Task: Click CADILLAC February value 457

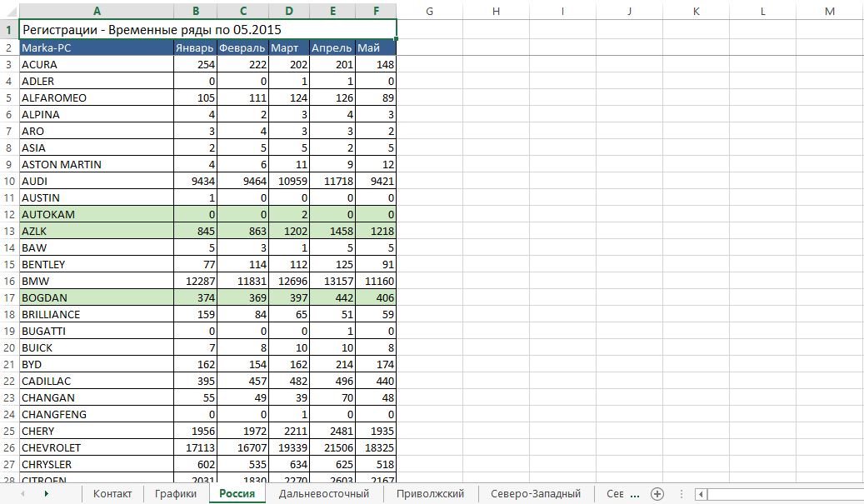Action: tap(242, 382)
